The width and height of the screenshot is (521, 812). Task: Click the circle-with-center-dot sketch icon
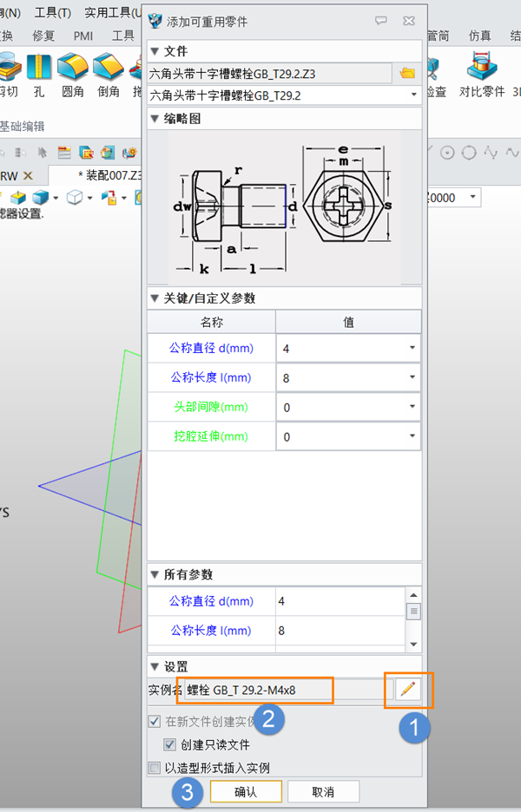click(447, 153)
